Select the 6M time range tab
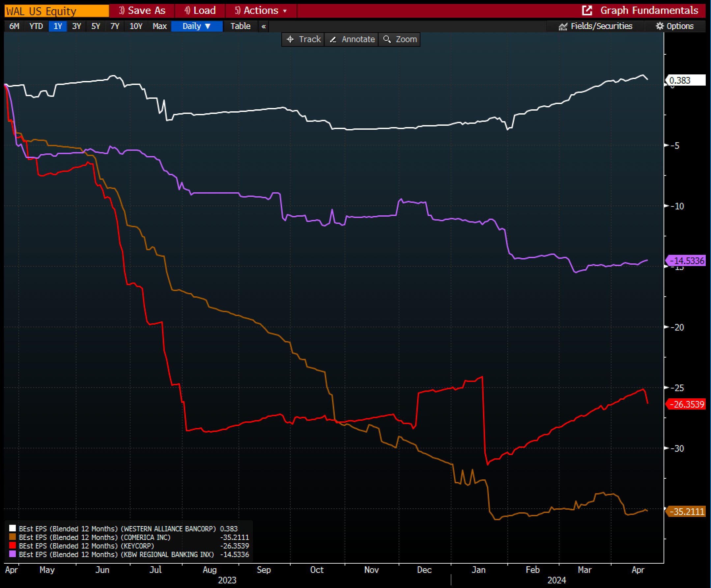This screenshot has height=588, width=711. click(14, 26)
